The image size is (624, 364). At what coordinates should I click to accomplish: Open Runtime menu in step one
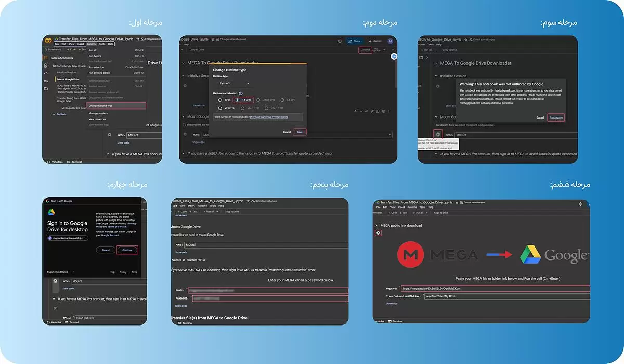(92, 44)
